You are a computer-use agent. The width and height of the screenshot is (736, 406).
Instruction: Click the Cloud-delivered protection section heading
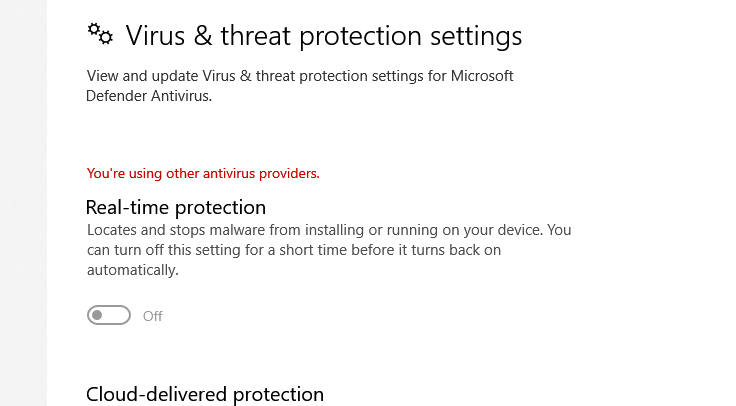click(x=205, y=395)
